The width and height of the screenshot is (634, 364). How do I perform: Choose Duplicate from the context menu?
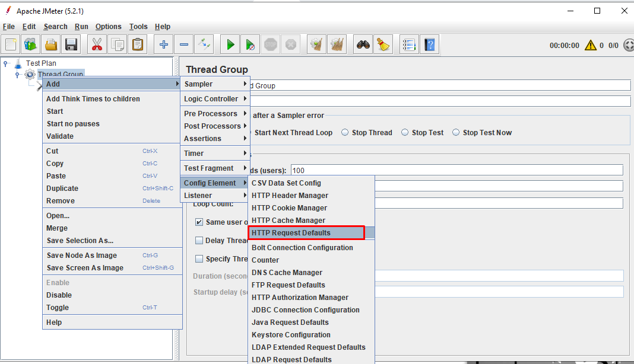tap(65, 188)
